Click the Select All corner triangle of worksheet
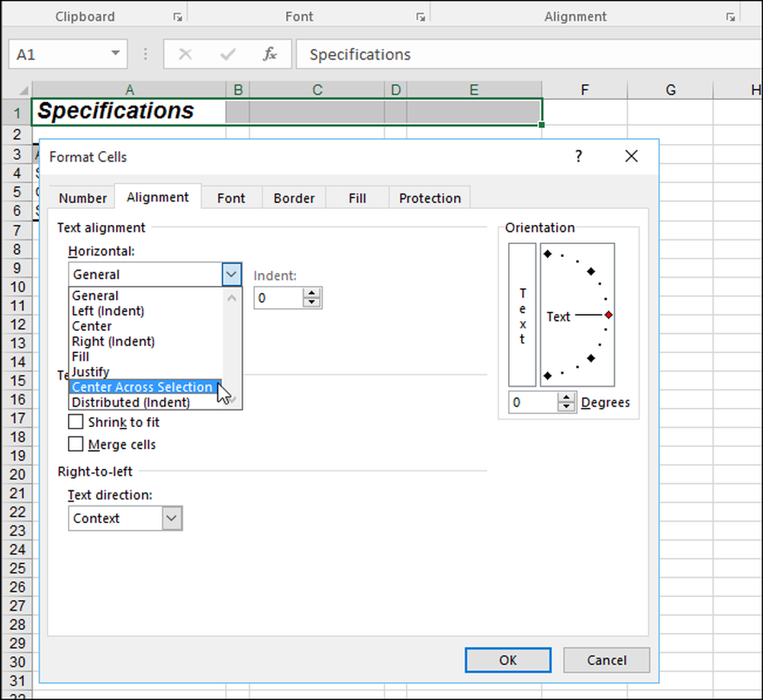763x700 pixels. click(x=22, y=90)
